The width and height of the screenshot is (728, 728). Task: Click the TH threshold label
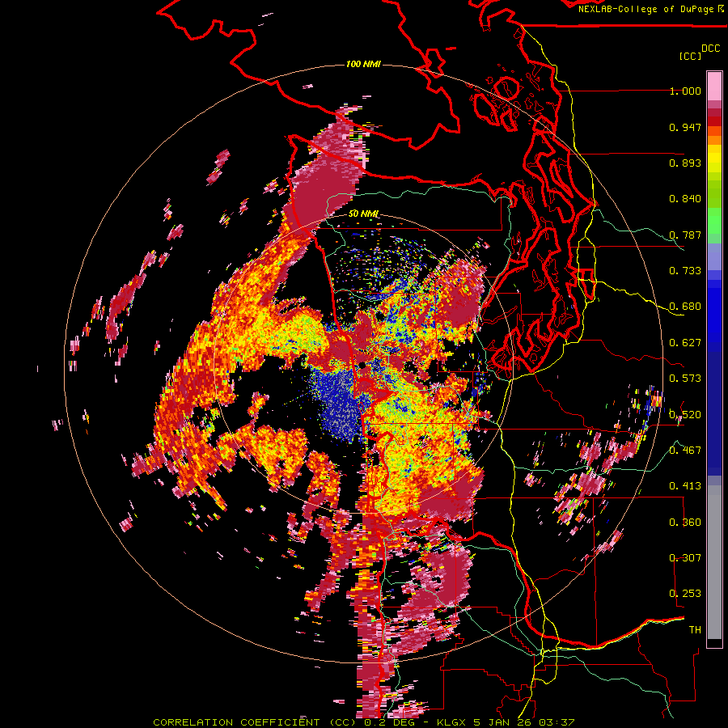click(695, 629)
